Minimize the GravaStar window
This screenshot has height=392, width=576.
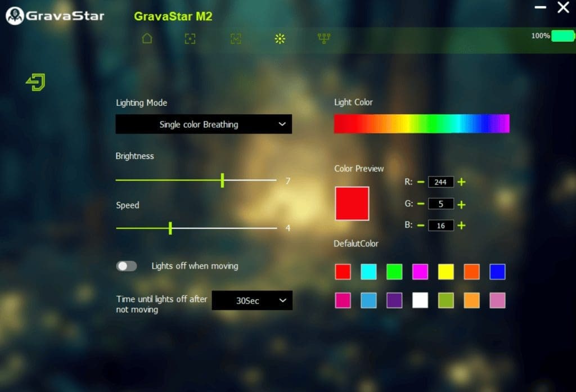[541, 7]
